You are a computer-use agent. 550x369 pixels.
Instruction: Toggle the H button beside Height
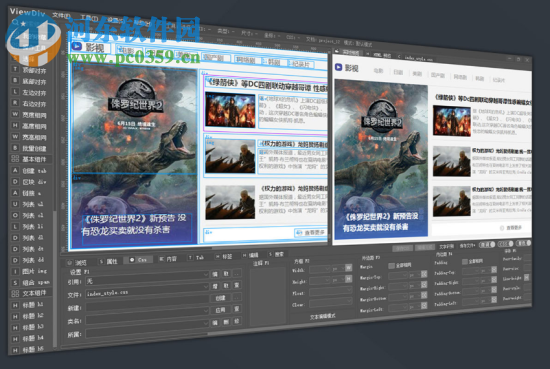(x=349, y=279)
